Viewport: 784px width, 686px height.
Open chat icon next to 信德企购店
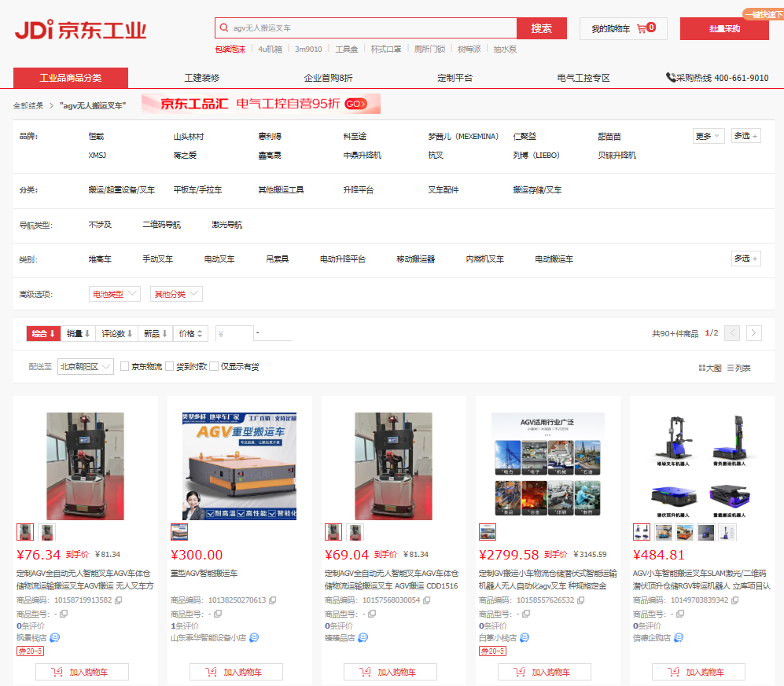point(679,637)
